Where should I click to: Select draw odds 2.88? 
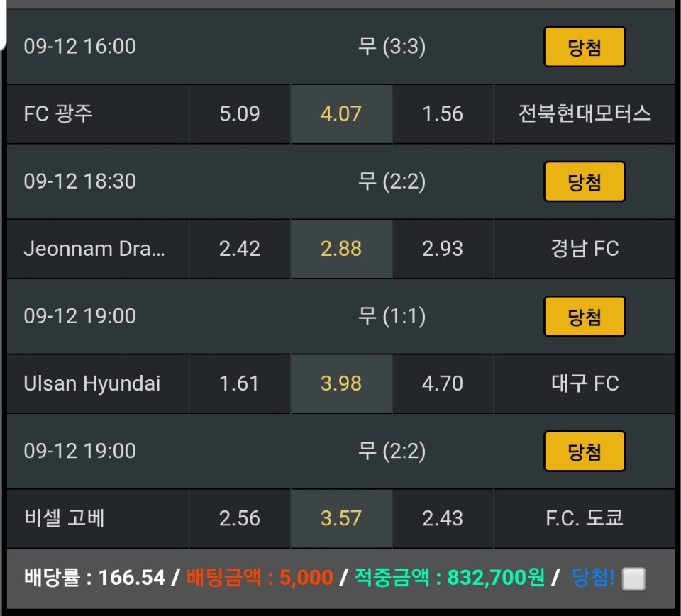(x=341, y=249)
